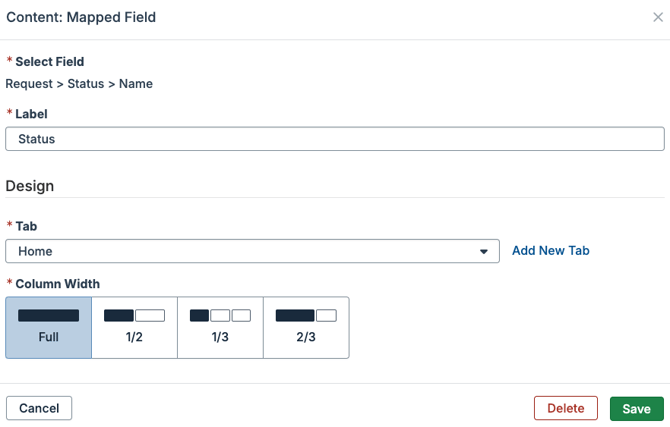Set the "2/3" column width label

click(306, 337)
